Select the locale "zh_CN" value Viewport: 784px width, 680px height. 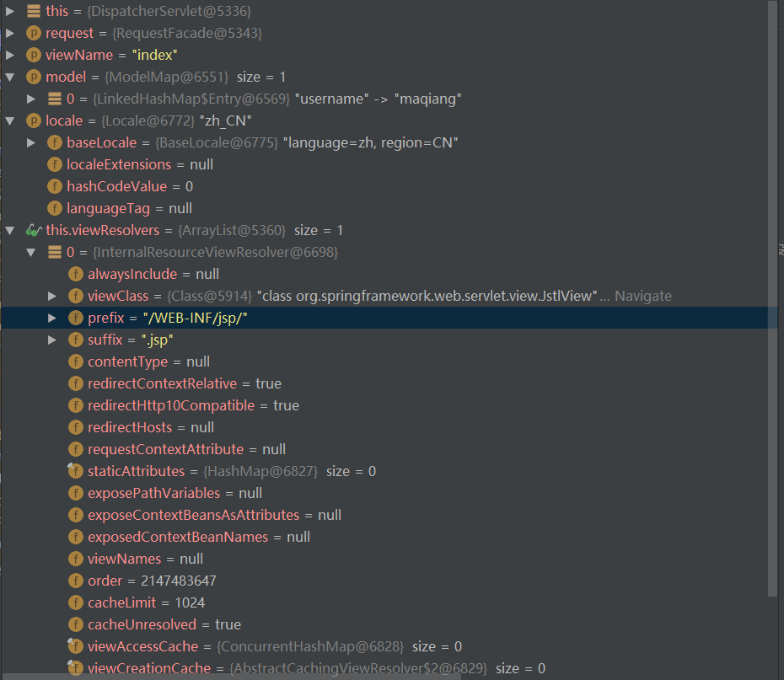click(x=225, y=120)
